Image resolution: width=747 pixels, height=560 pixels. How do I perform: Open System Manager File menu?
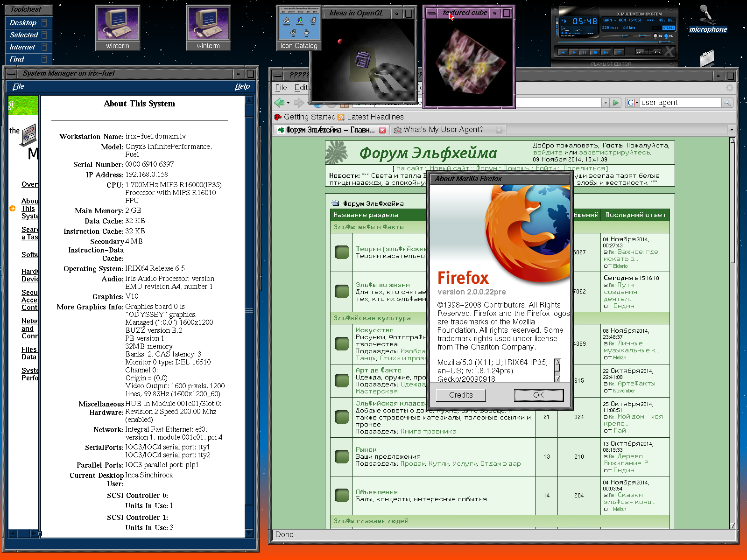[18, 86]
